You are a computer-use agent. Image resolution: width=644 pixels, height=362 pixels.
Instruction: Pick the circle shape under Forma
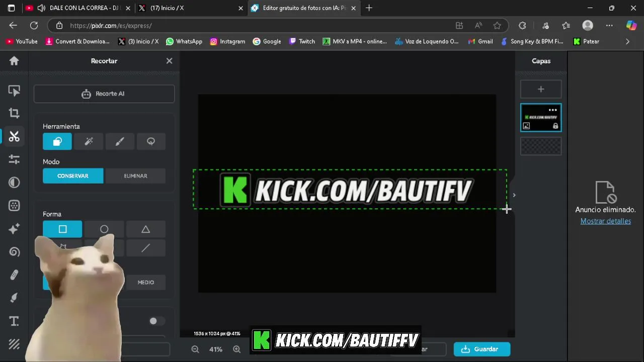point(104,229)
